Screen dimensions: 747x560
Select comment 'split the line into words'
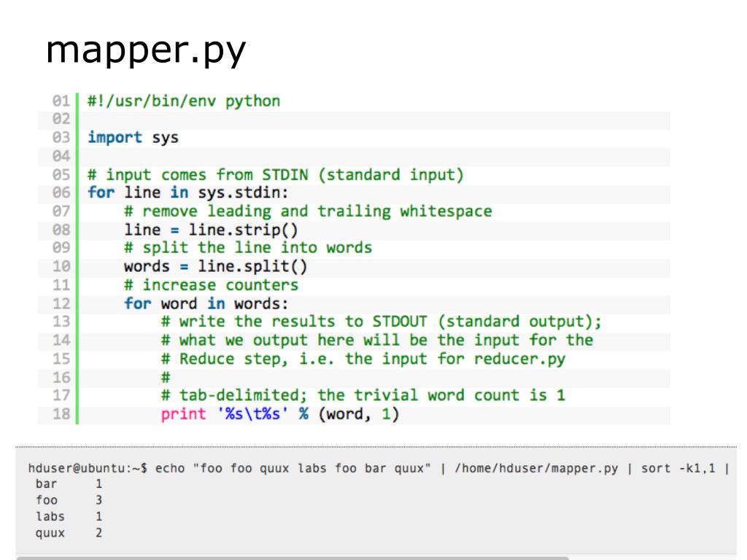(248, 248)
